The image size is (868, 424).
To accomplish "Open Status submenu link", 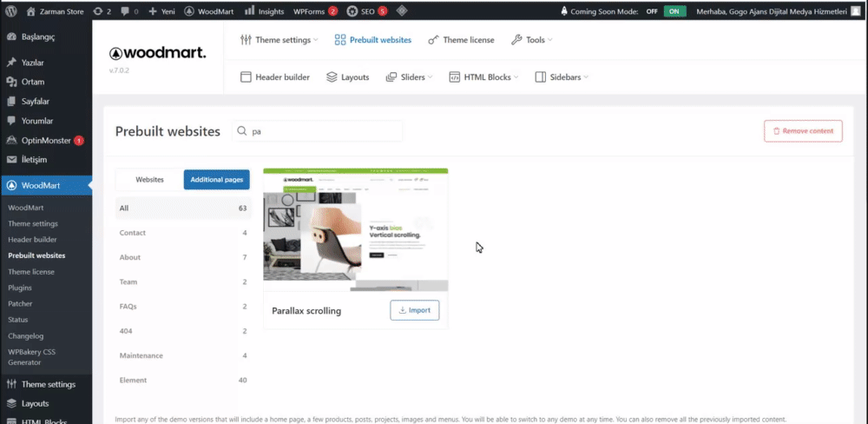I will 17,320.
